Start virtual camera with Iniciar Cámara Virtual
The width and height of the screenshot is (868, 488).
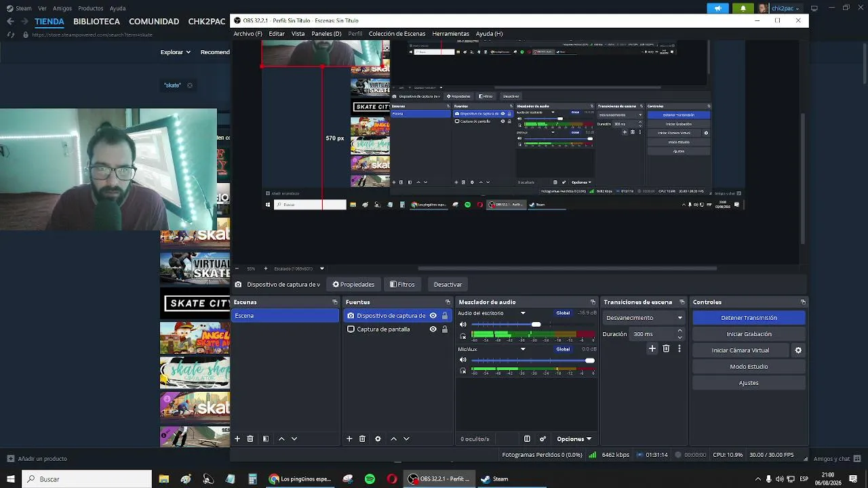pyautogui.click(x=741, y=350)
